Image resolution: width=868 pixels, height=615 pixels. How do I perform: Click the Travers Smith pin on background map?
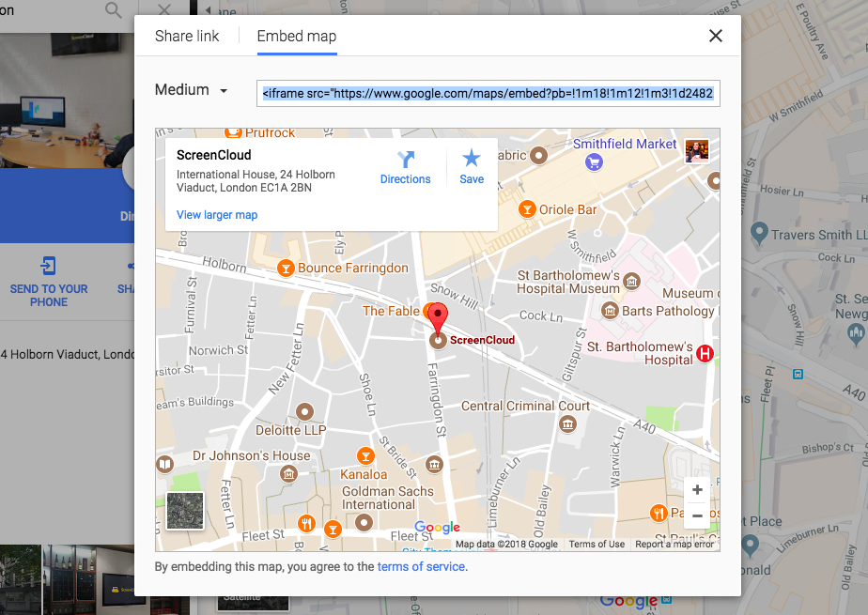pos(759,233)
